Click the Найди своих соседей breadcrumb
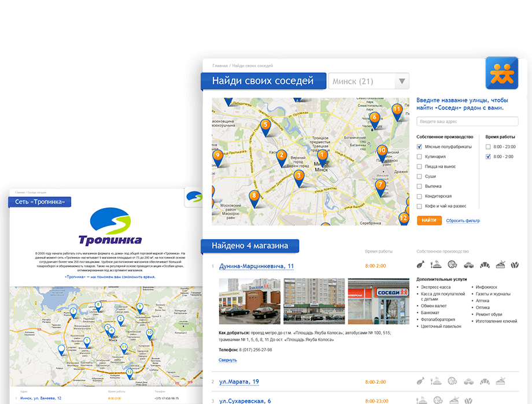This screenshot has height=404, width=532. coord(253,66)
